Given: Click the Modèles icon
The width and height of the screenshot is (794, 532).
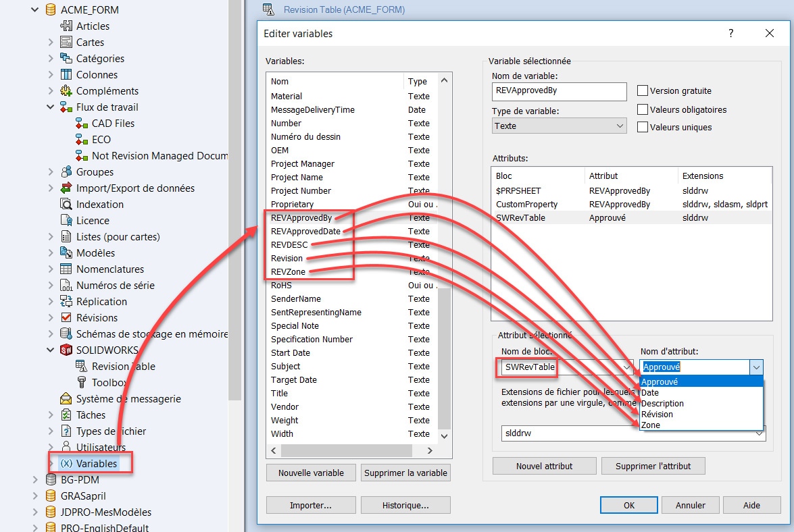Looking at the screenshot, I should pos(66,252).
